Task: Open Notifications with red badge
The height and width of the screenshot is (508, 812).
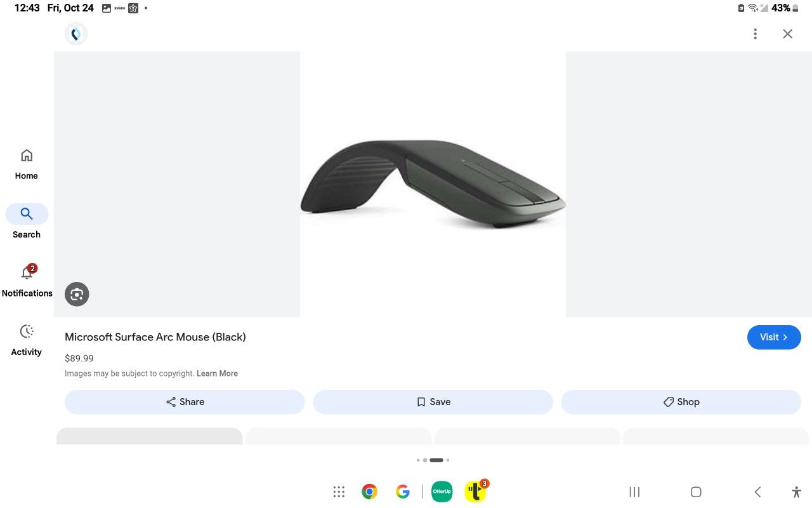Action: [27, 281]
